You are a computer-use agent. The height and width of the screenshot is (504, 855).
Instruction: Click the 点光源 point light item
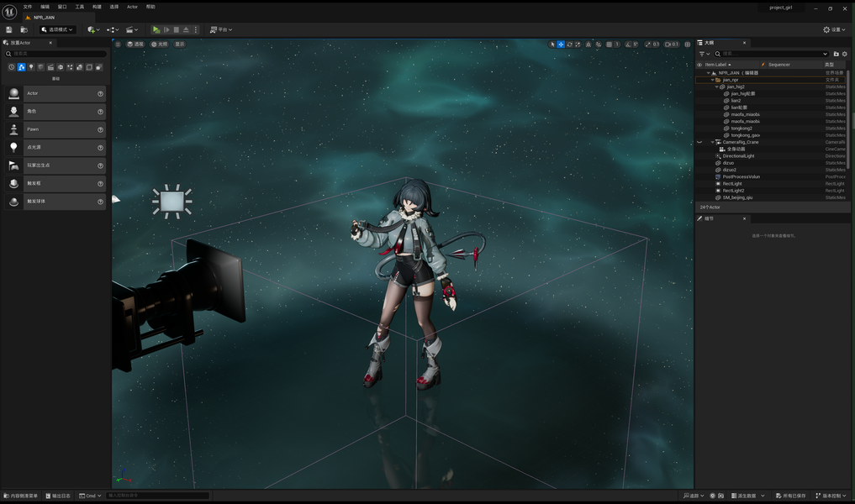55,148
